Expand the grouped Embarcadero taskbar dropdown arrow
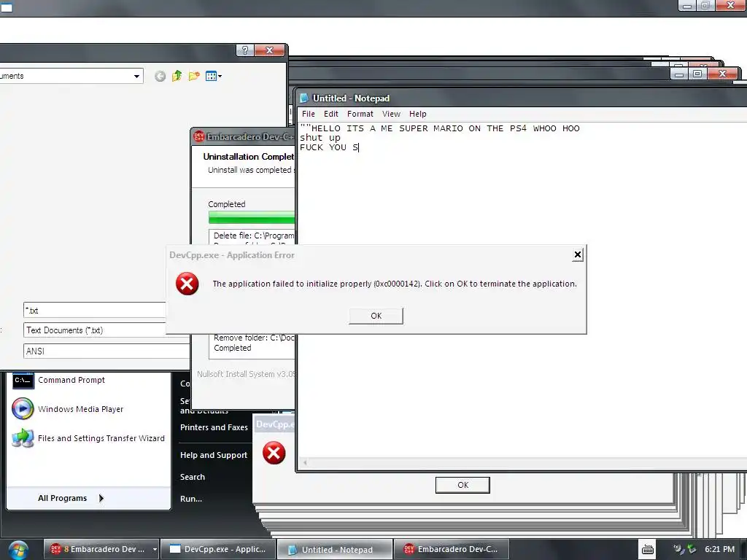 tap(155, 549)
